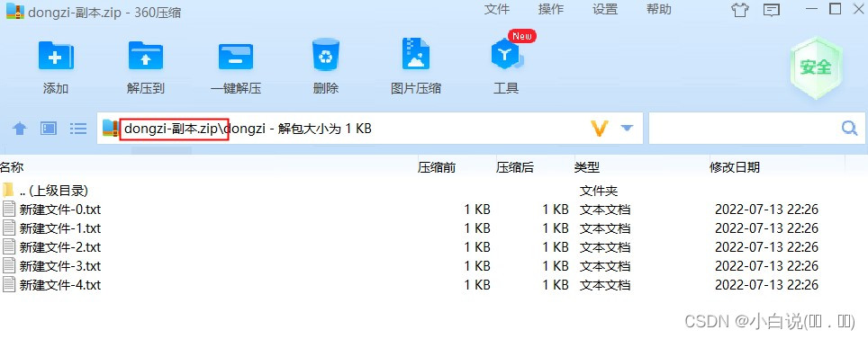
Task: Click the folder icon of 上级目录
Action: tap(8, 191)
